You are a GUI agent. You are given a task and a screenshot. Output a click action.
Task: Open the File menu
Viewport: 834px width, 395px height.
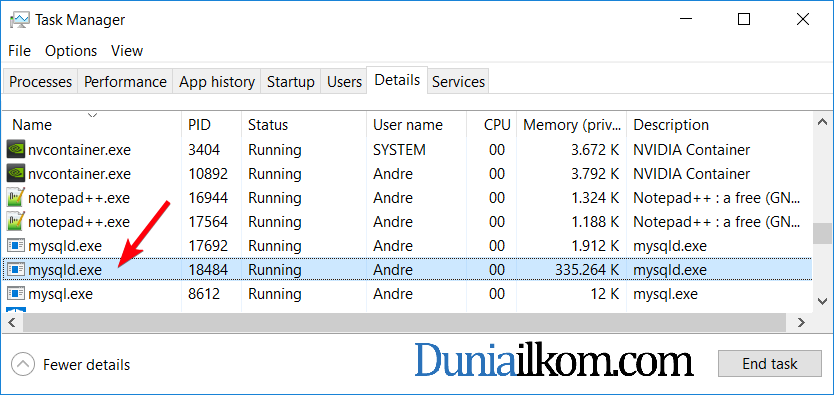tap(20, 51)
